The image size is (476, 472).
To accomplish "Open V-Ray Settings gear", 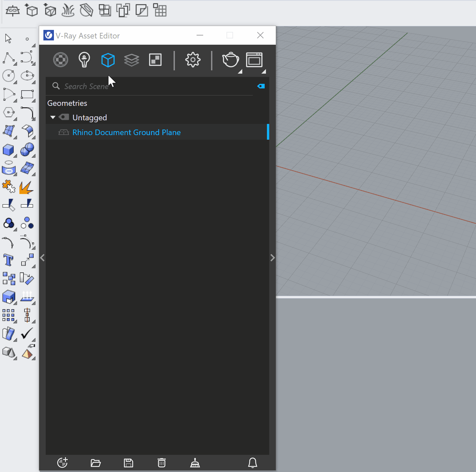I will tap(193, 60).
